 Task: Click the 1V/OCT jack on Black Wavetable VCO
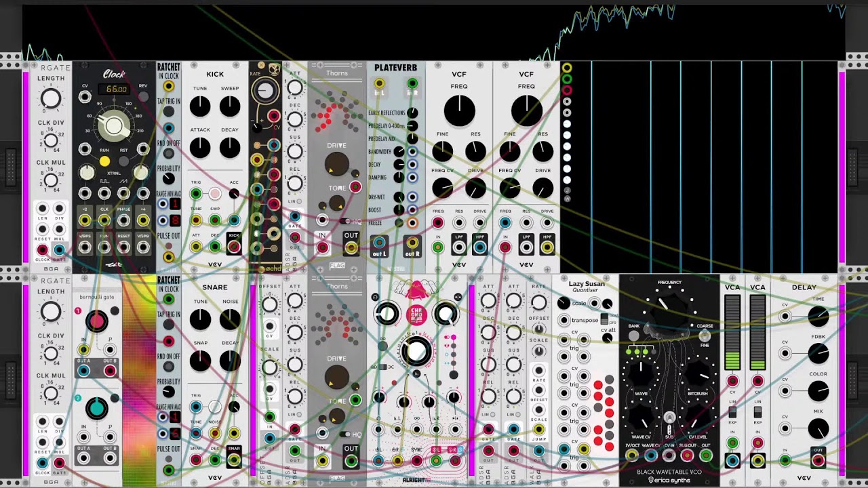click(633, 455)
